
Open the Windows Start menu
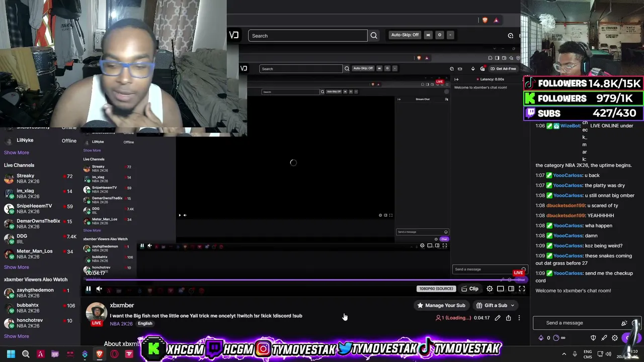pyautogui.click(x=11, y=354)
